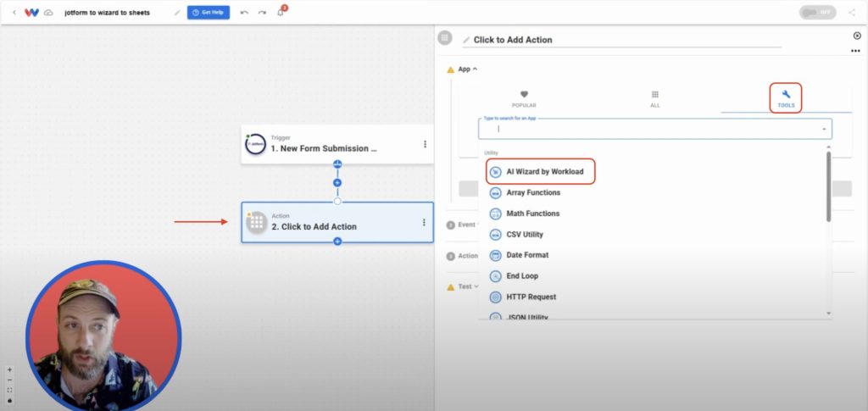Click the app list scrollbar thumb

tap(828, 186)
